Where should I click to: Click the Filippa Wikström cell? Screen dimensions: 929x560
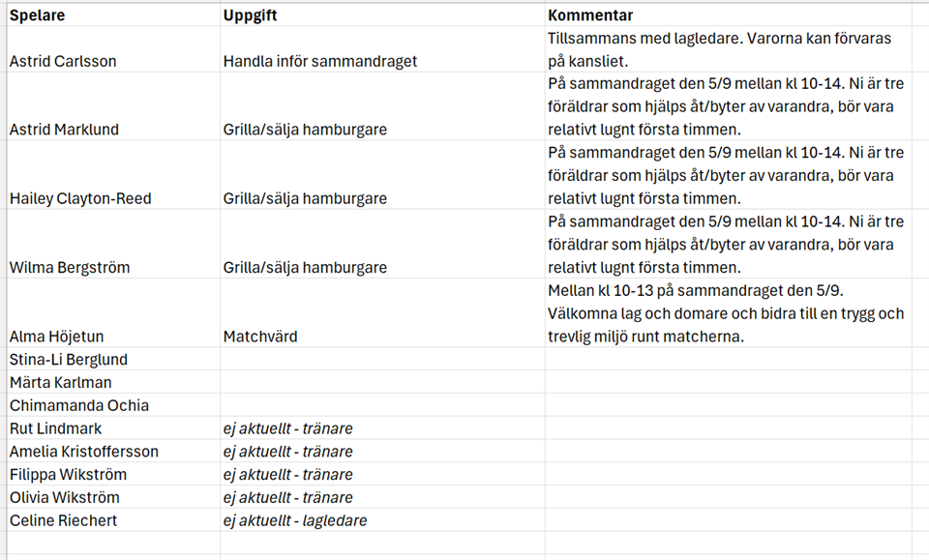tap(113, 474)
